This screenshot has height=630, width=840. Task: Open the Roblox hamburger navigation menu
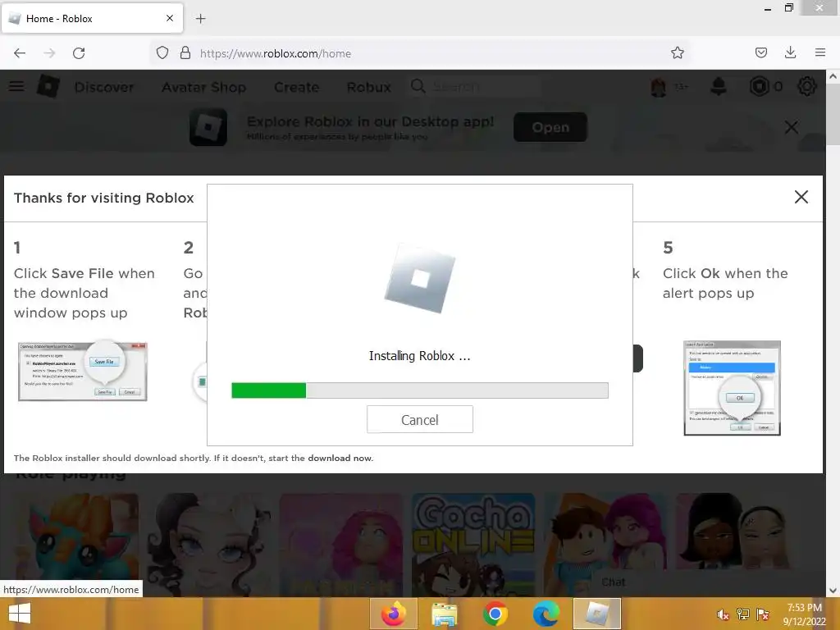tap(16, 86)
